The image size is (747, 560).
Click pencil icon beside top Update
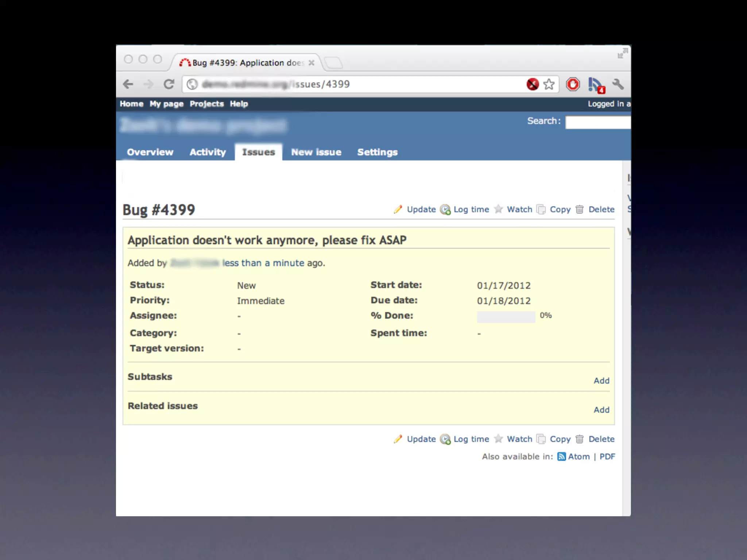398,209
